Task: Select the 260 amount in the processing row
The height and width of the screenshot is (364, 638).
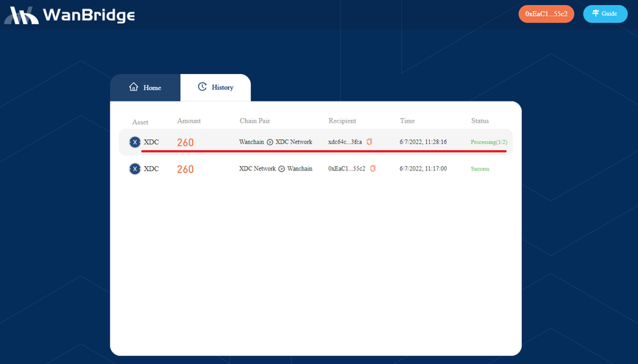Action: coord(186,143)
